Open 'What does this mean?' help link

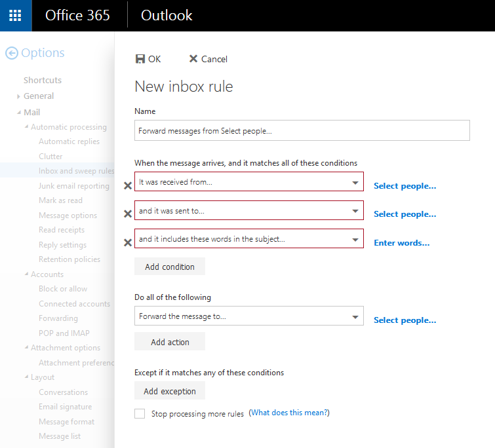289,413
